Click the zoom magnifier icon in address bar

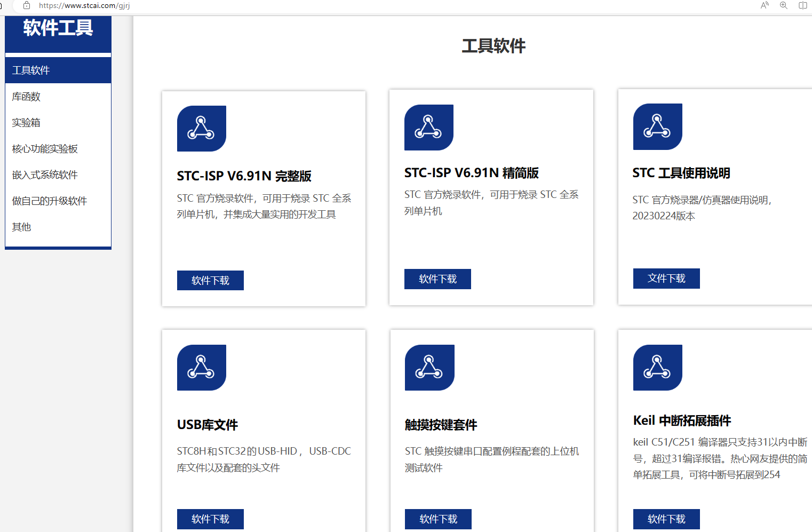point(783,5)
